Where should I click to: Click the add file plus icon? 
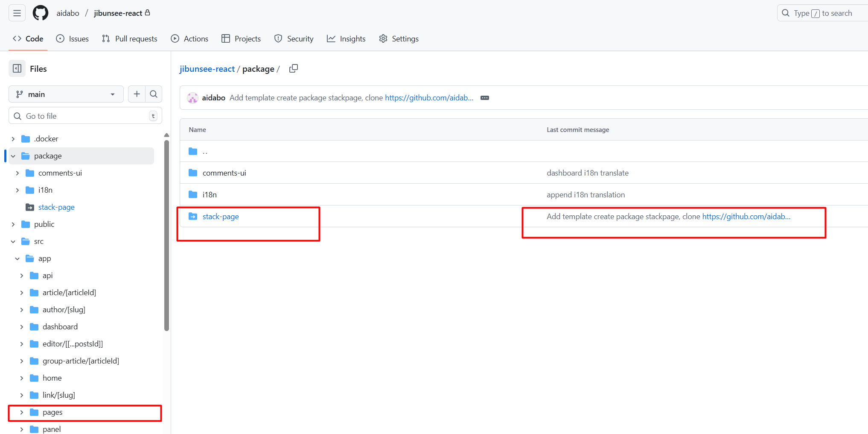click(x=137, y=94)
